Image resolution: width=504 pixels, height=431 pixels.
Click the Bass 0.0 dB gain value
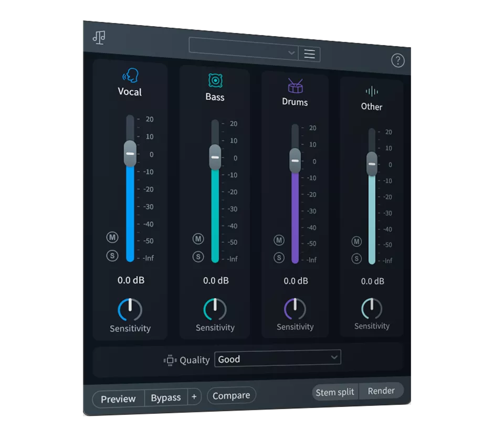pos(216,280)
